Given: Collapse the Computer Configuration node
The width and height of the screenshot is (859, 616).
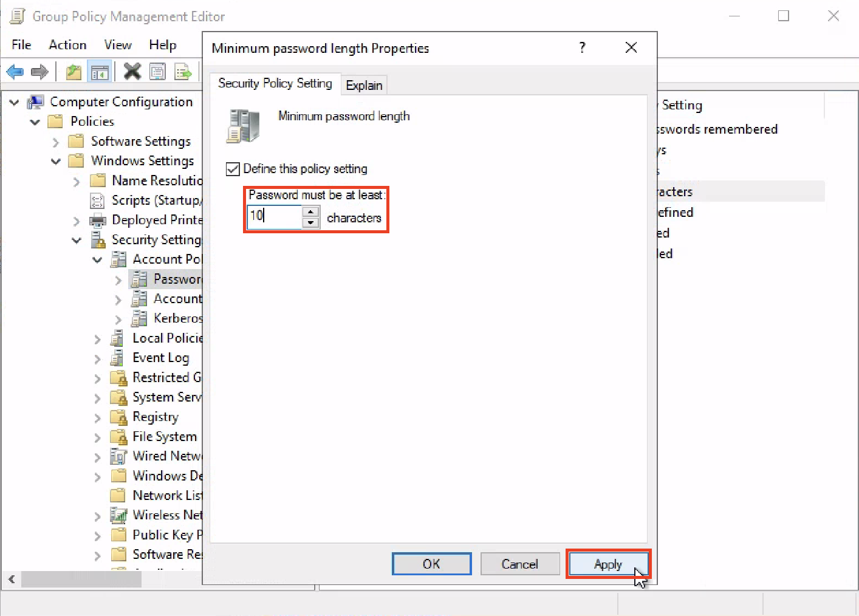Looking at the screenshot, I should [15, 102].
